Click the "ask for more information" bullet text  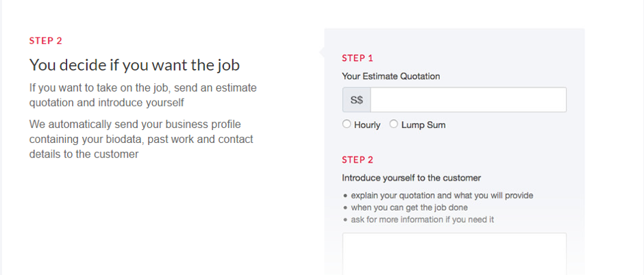pos(422,220)
